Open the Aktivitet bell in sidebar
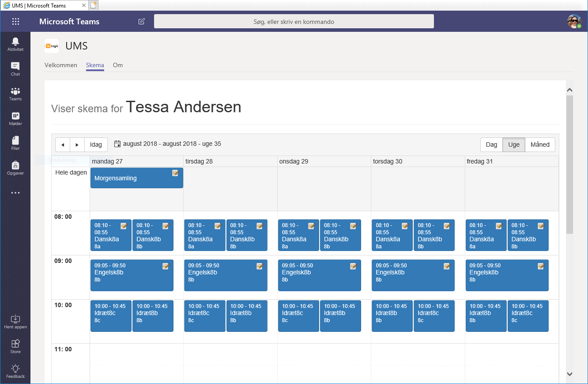Viewport: 588px width, 384px height. click(15, 44)
